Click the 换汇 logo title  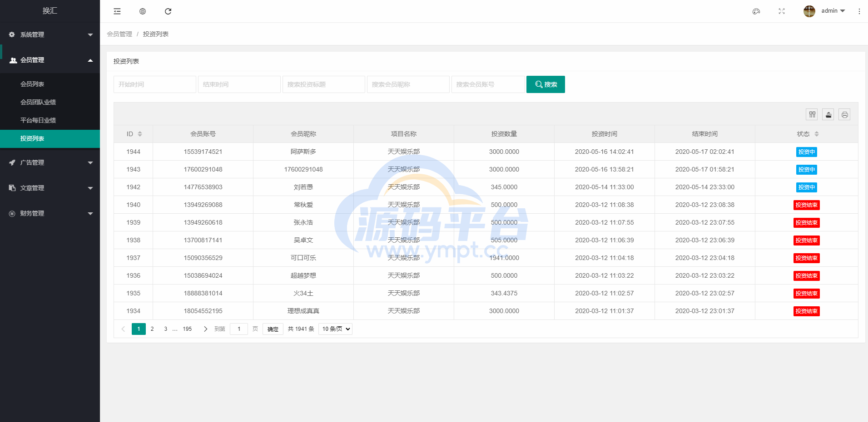tap(50, 11)
